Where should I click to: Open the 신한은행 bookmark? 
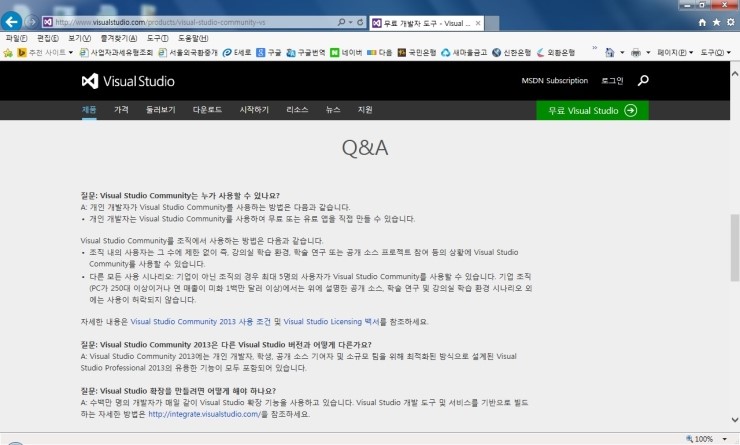point(511,52)
